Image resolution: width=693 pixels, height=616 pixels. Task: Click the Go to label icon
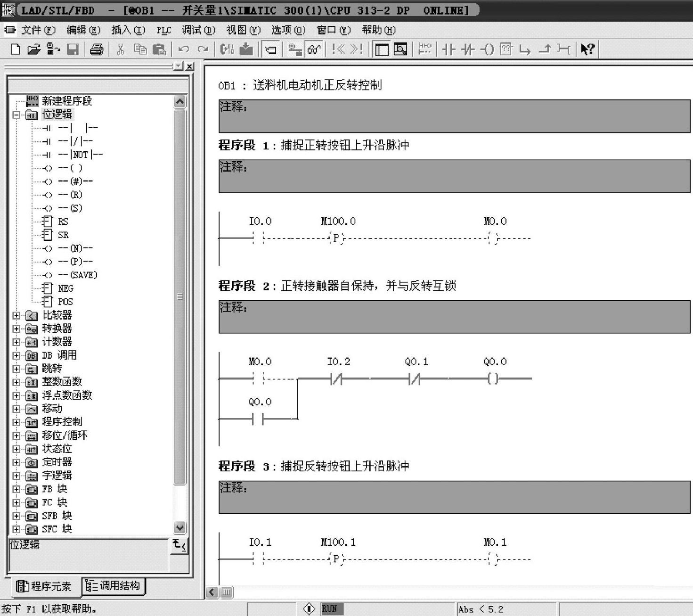click(270, 49)
